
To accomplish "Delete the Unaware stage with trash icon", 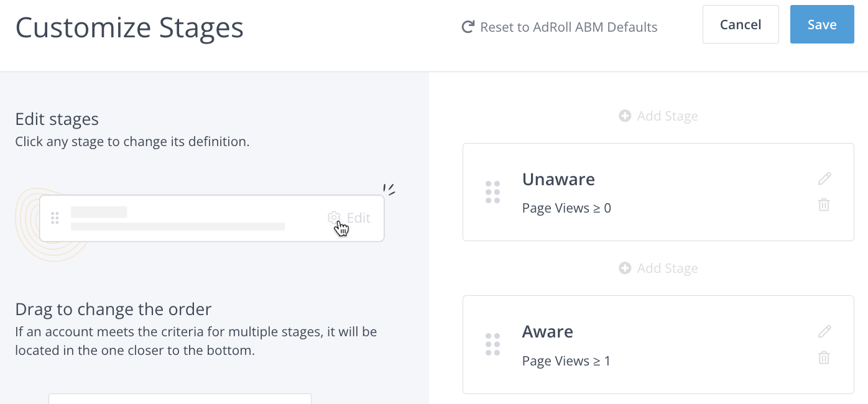I will click(824, 204).
